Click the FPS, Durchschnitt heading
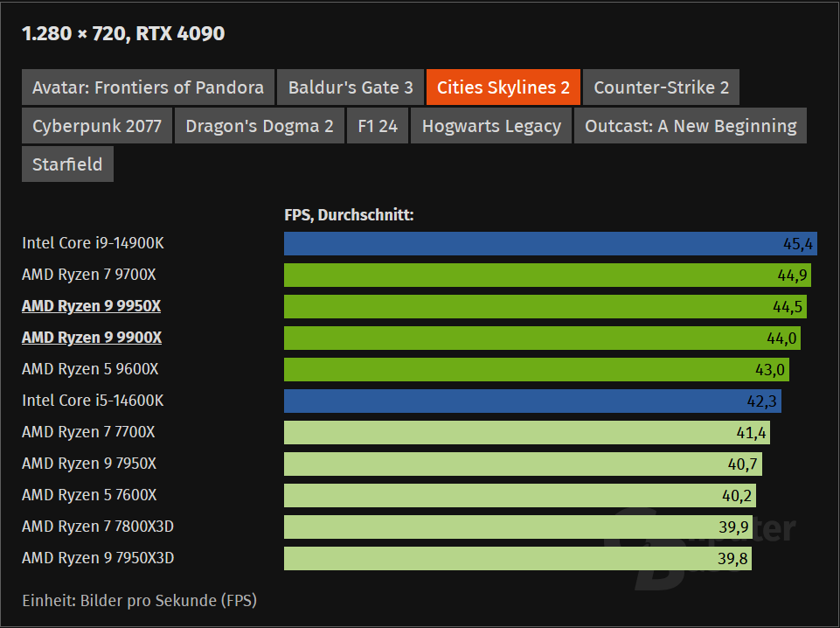The height and width of the screenshot is (628, 840). pyautogui.click(x=349, y=215)
